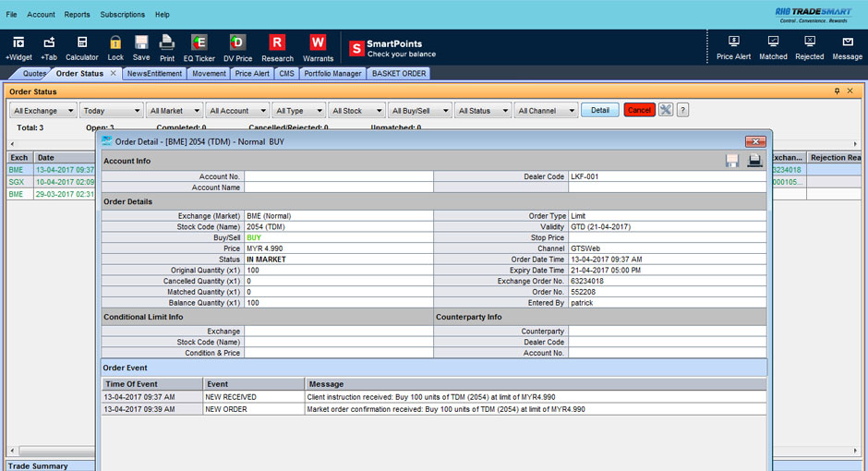Viewport: 868px width, 471px height.
Task: Open Order Status settings wrench icon
Action: [666, 110]
